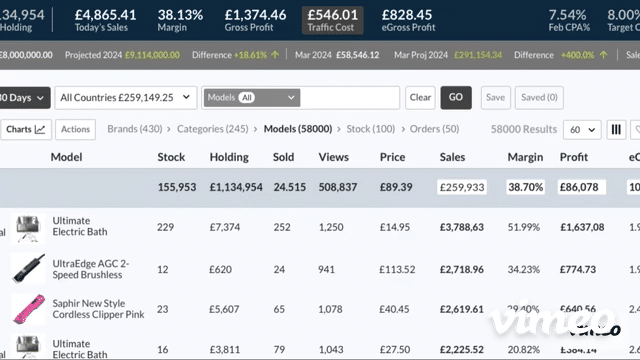Click first Ultimate Electric Bath thumbnail
Viewport: 640px width, 360px height.
tap(28, 229)
